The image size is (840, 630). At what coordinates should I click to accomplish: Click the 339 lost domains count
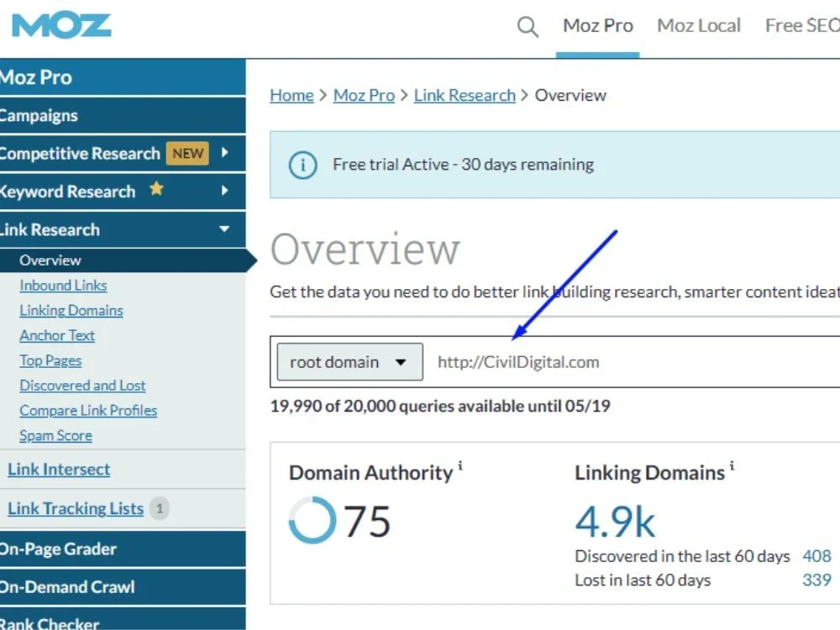(x=816, y=580)
